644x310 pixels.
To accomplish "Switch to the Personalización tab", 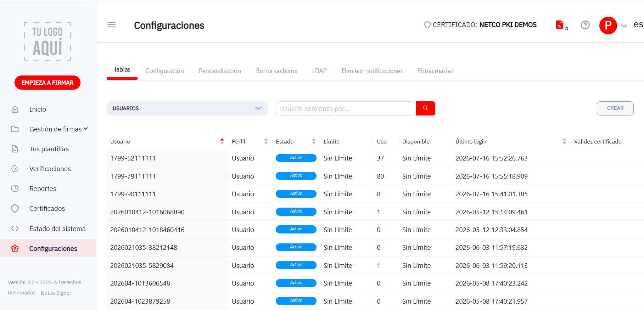I will point(220,71).
